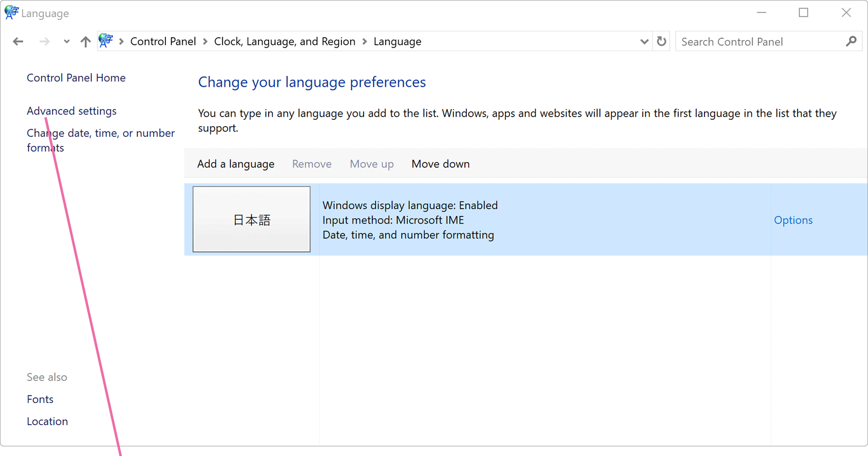Close the Language window
This screenshot has height=456, width=868.
click(846, 13)
